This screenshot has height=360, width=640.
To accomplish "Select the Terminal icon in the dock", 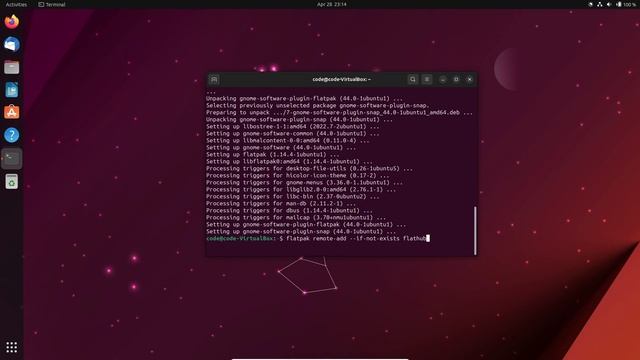I will (x=11, y=158).
